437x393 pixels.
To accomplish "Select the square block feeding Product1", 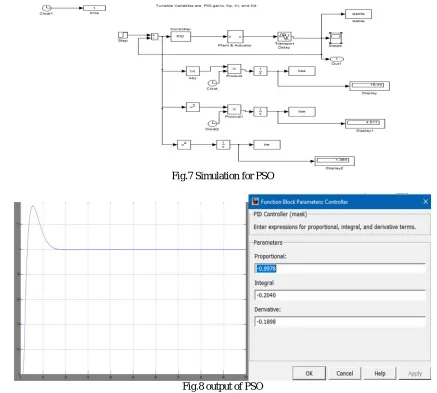I will pos(193,107).
